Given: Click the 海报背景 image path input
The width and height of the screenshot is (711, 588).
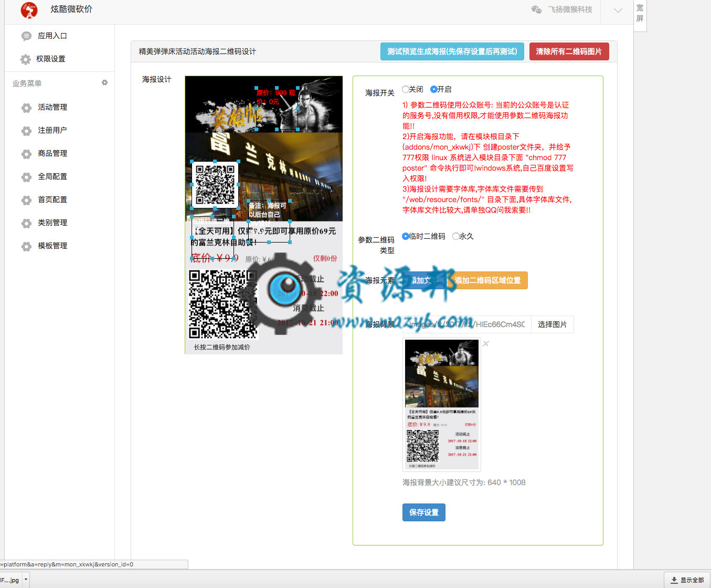Looking at the screenshot, I should (x=467, y=324).
